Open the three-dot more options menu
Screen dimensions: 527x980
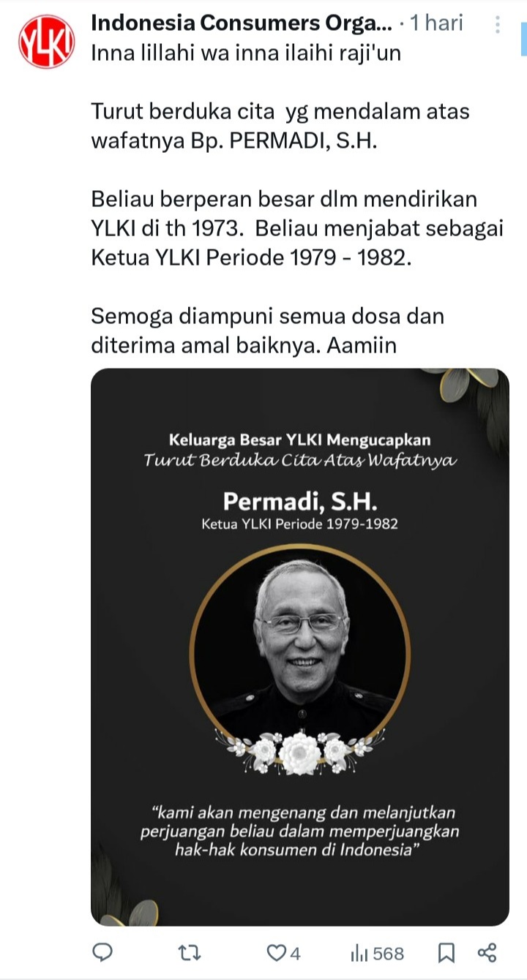[497, 24]
